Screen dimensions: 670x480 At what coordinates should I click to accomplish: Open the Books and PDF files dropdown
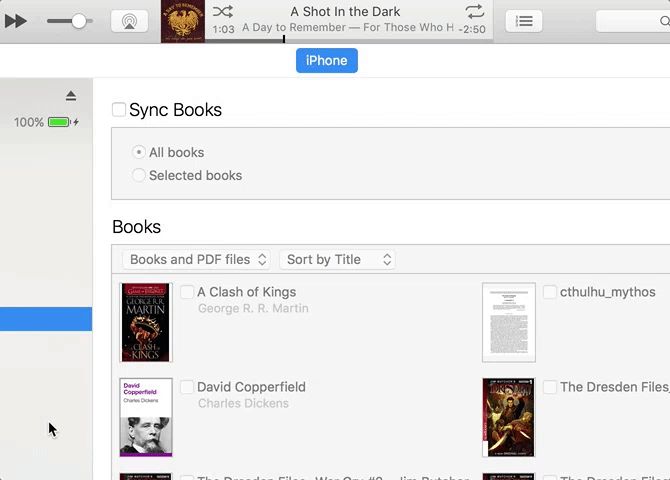coord(197,259)
